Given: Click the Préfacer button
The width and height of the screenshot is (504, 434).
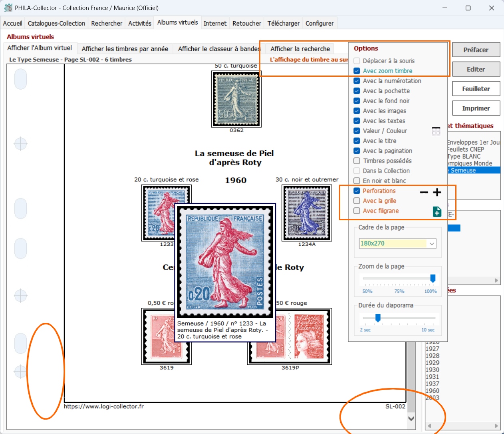Looking at the screenshot, I should [x=476, y=50].
